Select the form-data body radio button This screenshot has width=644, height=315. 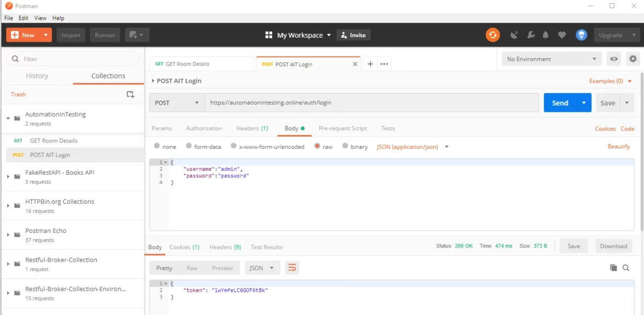[x=189, y=146]
